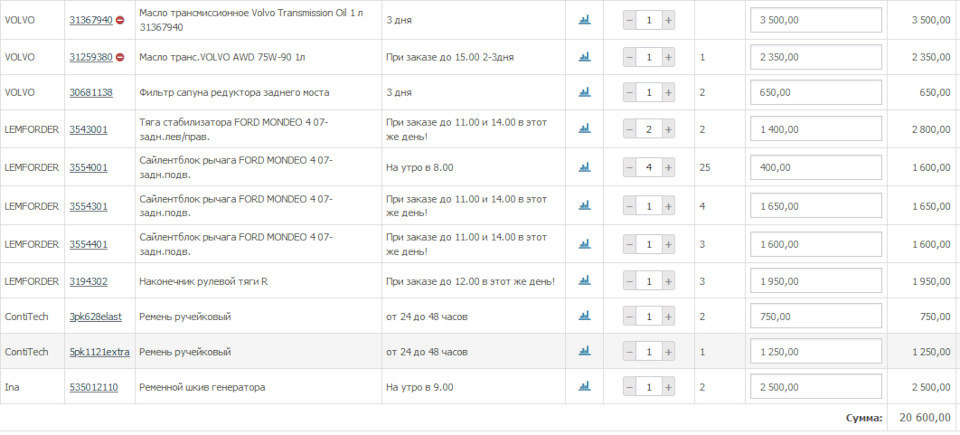Increase quantity for part 31259380
The height and width of the screenshot is (435, 960).
(x=669, y=57)
